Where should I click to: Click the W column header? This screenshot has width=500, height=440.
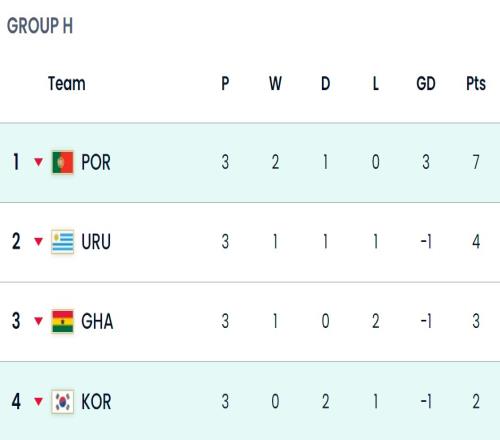pyautogui.click(x=275, y=83)
